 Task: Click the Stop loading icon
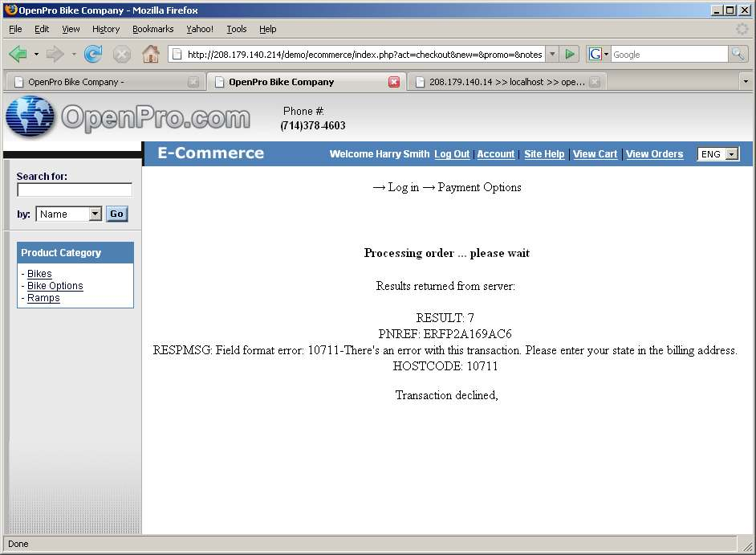(x=121, y=54)
